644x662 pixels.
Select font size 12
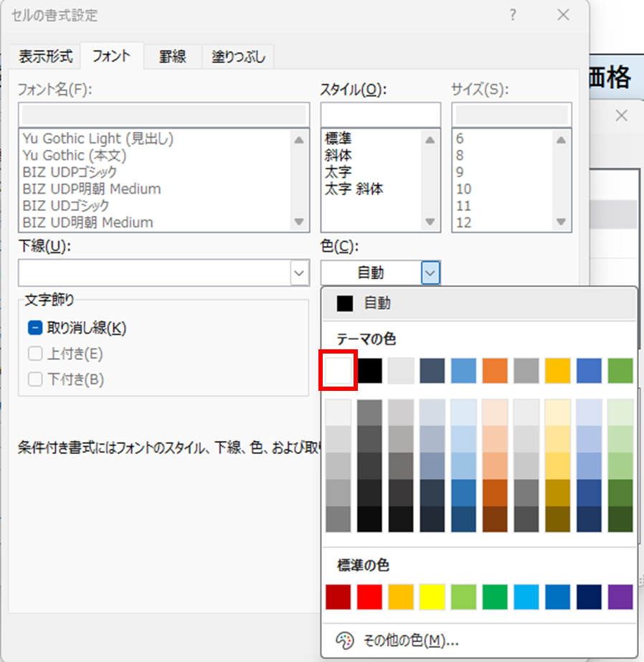(x=463, y=222)
